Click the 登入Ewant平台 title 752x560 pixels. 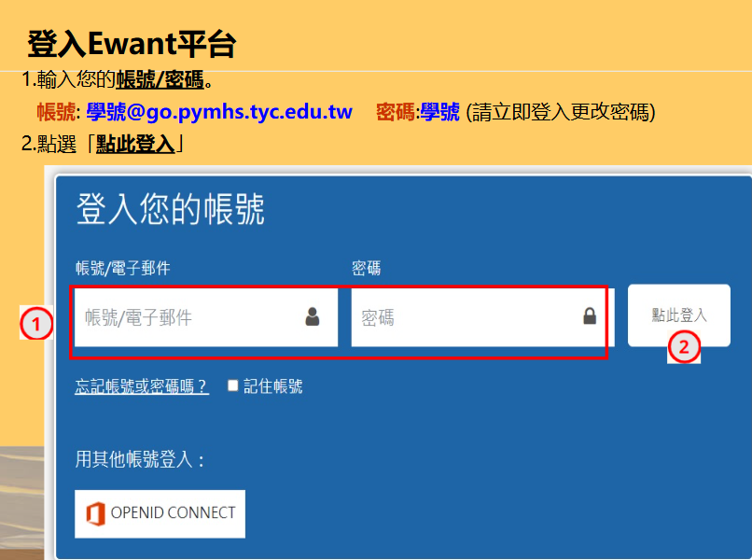[x=132, y=44]
